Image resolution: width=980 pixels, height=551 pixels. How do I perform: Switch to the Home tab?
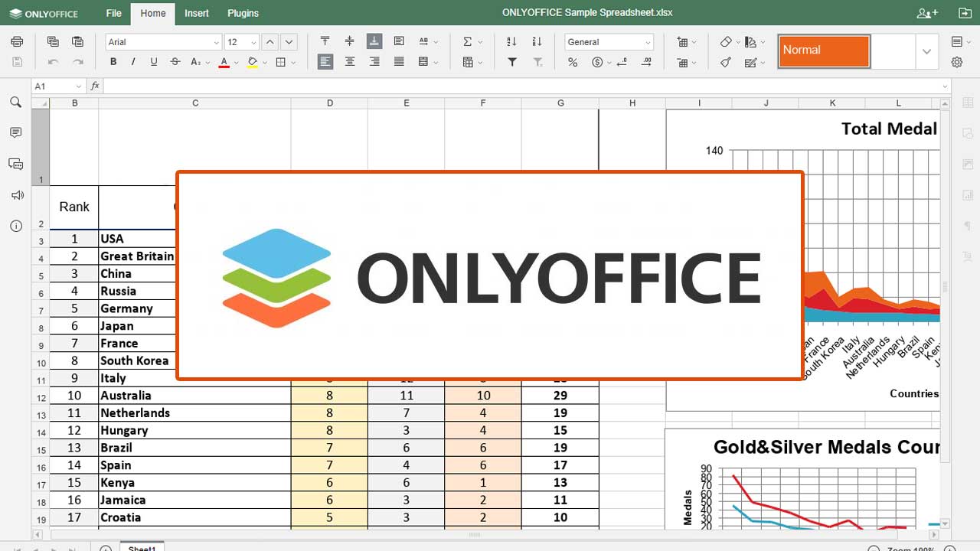coord(153,13)
